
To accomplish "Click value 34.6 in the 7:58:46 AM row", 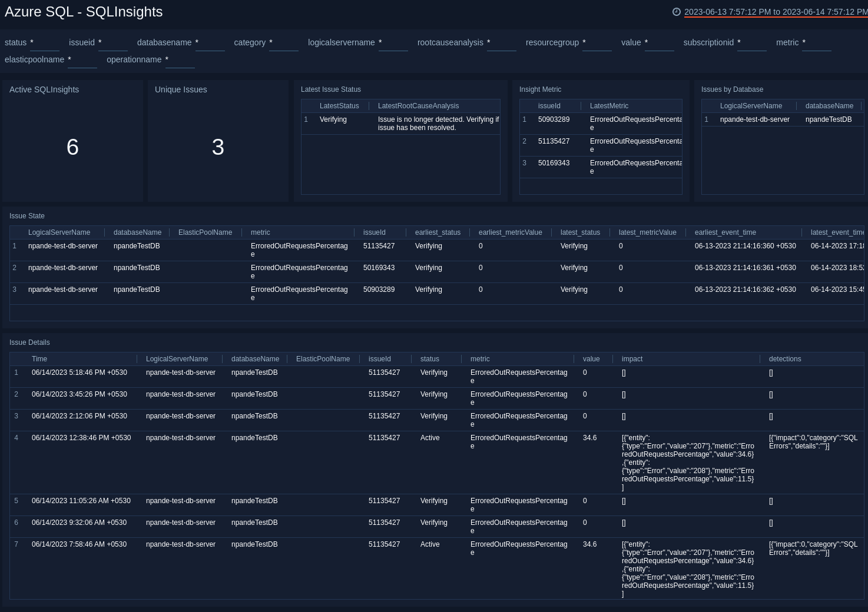I will pos(589,544).
